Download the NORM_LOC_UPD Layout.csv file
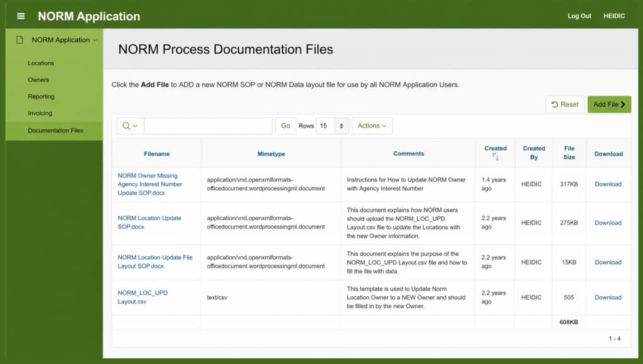Screen dimensions: 643x364 coord(608,297)
